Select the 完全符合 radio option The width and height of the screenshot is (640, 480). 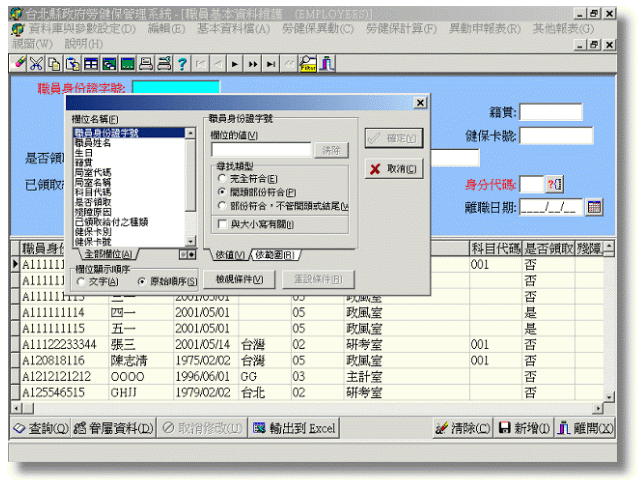click(222, 178)
